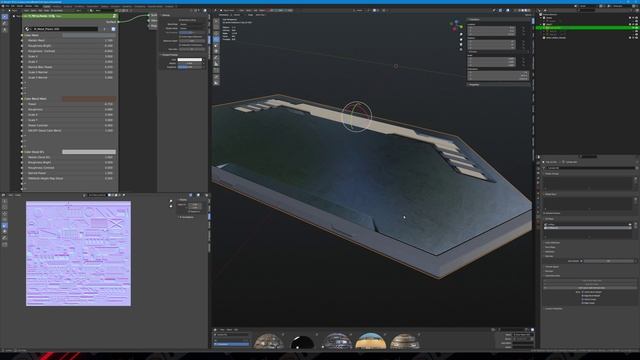Click the Color Wood Metal brown swatch
Screen dimensions: 640x360
coord(89,99)
